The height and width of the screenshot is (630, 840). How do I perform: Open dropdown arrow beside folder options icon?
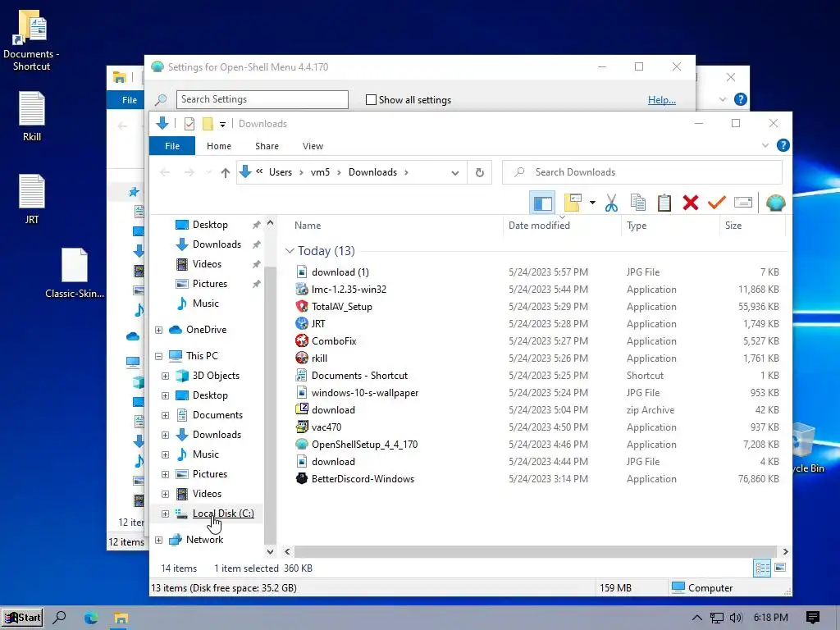(x=592, y=203)
